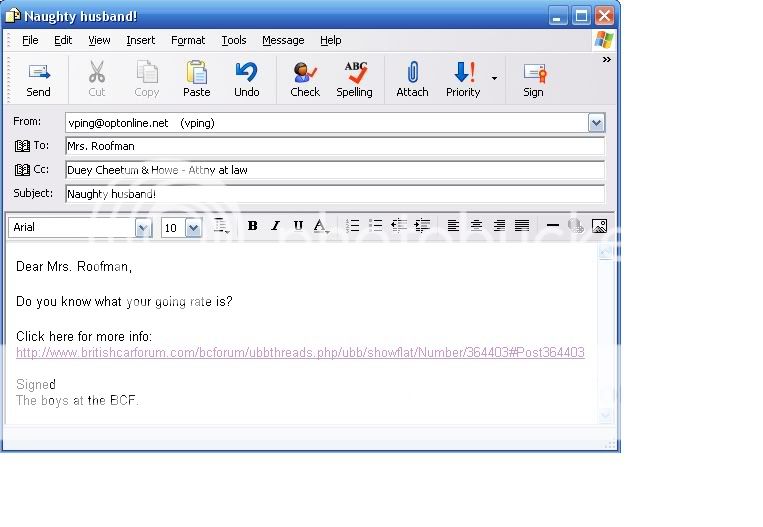Image resolution: width=763 pixels, height=527 pixels.
Task: Click the To address book button
Action: point(32,146)
